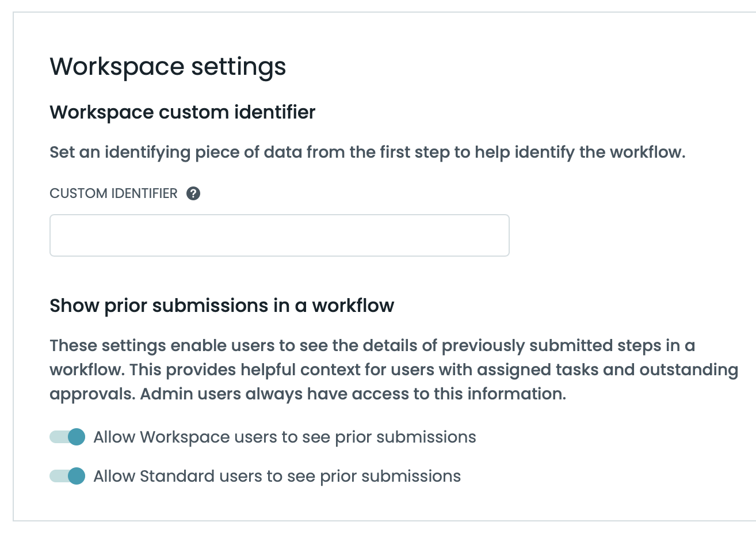Click into the Custom Identifier text field
Viewport: 756px width, 541px height.
tap(279, 235)
